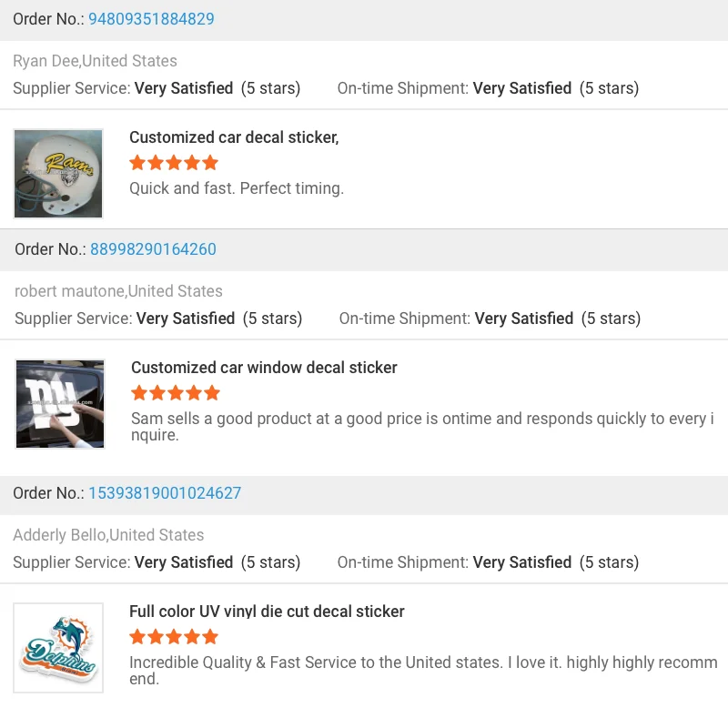Click the Rams helmet product thumbnail
The image size is (728, 728).
click(x=58, y=174)
